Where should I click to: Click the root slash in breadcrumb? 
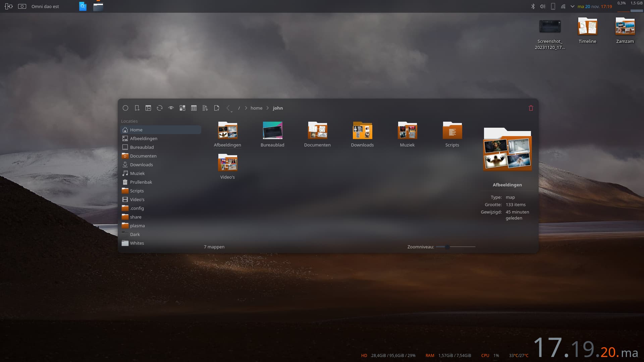(239, 108)
